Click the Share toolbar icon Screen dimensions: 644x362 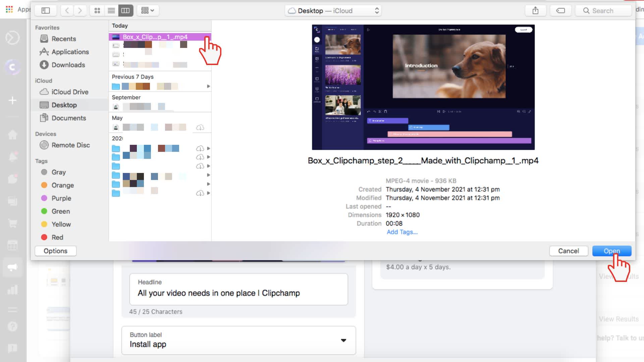(535, 11)
